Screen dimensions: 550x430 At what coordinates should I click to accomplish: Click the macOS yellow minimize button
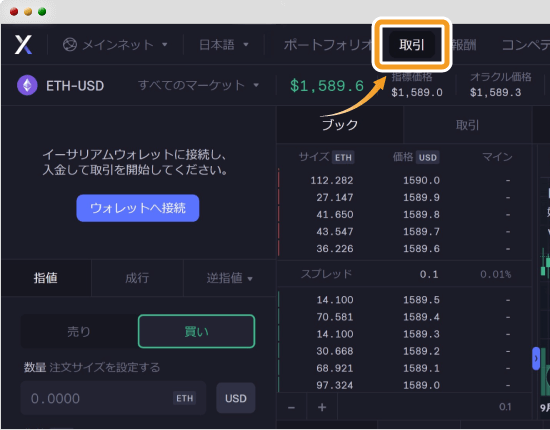(28, 12)
